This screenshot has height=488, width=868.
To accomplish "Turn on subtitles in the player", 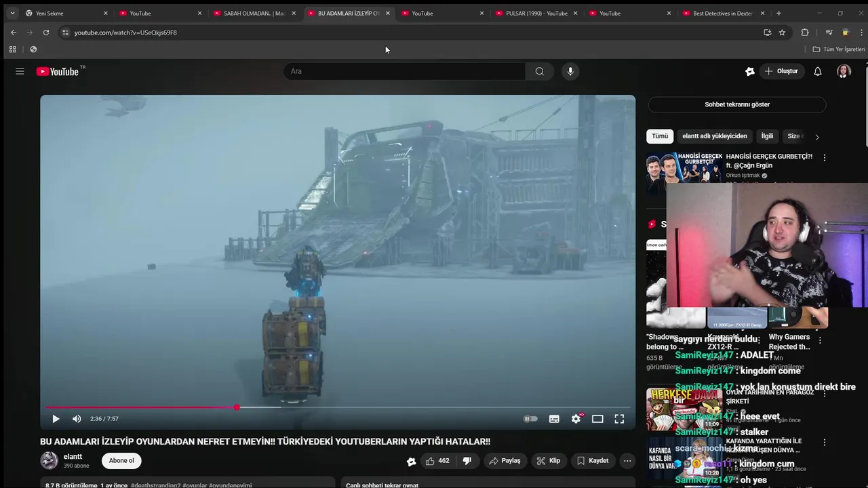I will [x=554, y=419].
